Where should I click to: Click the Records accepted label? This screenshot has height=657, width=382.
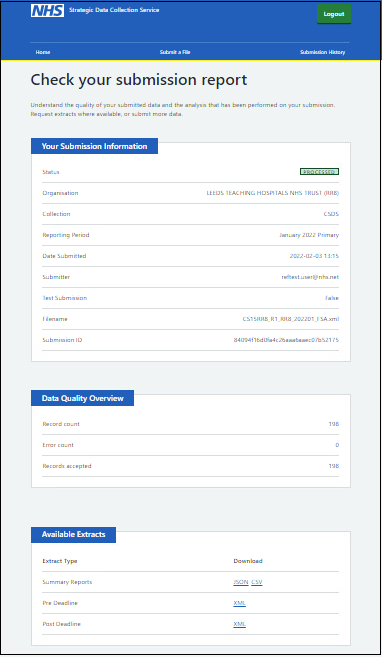[67, 466]
